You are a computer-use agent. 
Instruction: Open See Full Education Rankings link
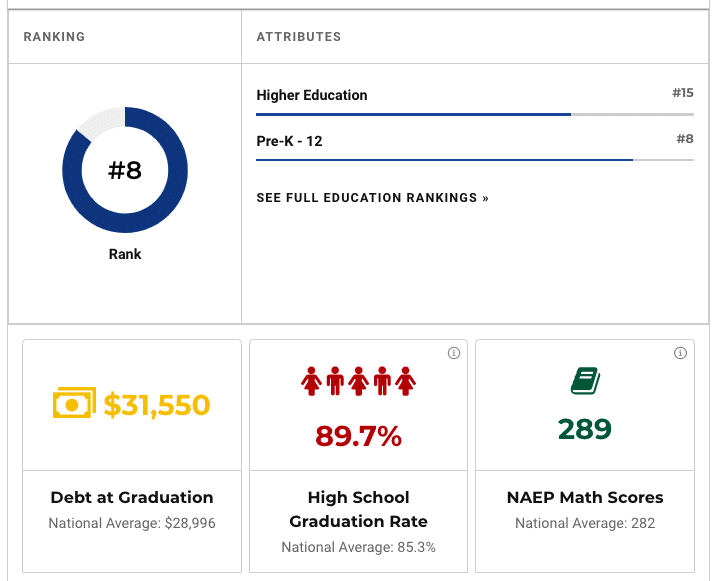coord(372,198)
